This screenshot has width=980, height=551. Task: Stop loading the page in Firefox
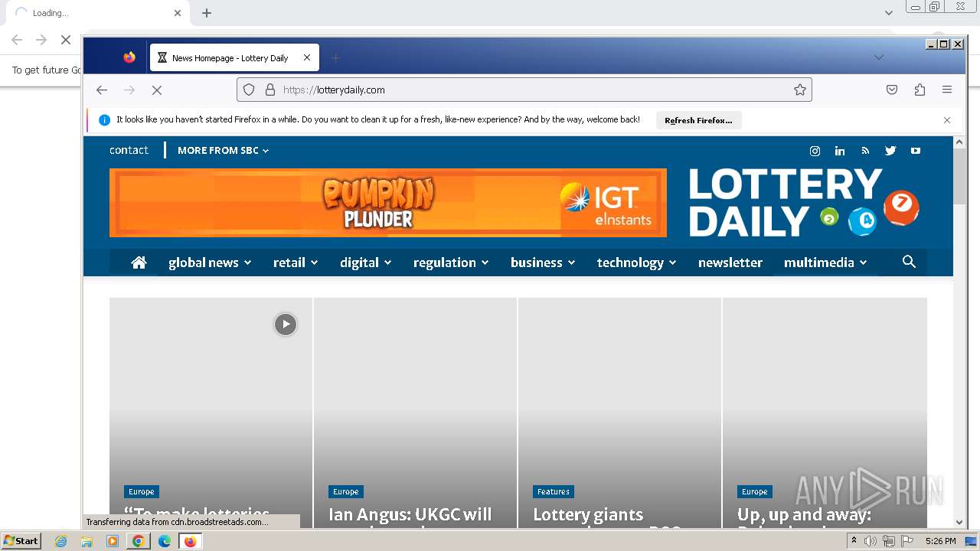point(157,90)
